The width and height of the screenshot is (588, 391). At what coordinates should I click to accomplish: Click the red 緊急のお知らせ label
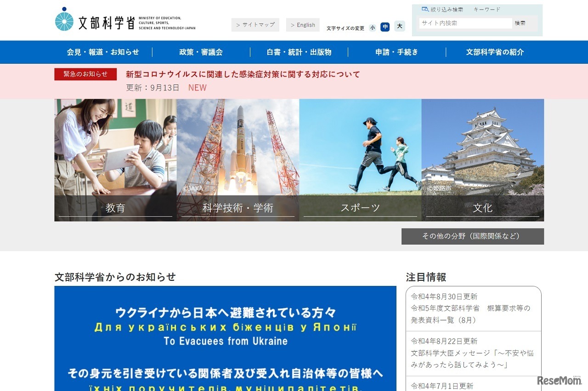[85, 74]
